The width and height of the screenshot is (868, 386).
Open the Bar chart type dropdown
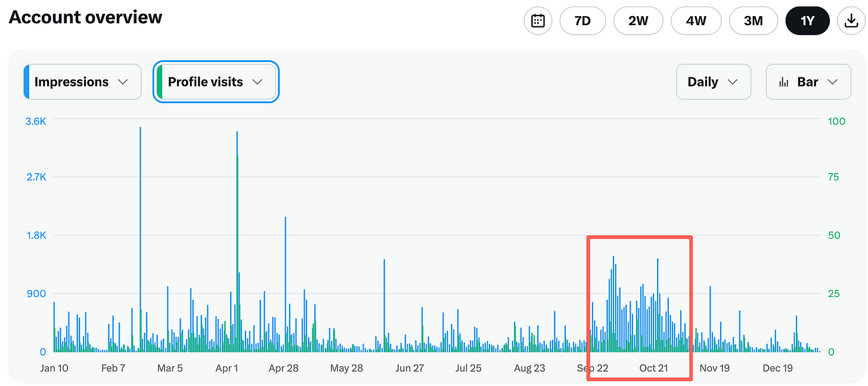(x=808, y=82)
